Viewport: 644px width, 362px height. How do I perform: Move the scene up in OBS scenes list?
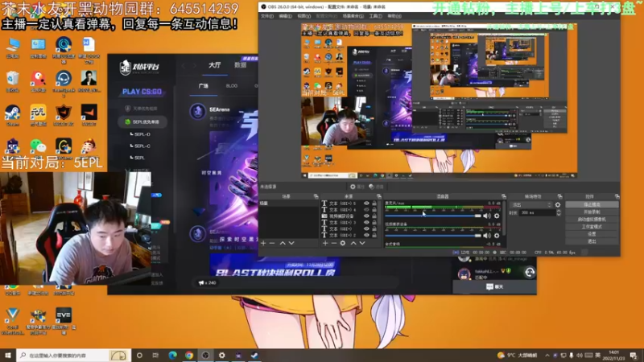[283, 244]
